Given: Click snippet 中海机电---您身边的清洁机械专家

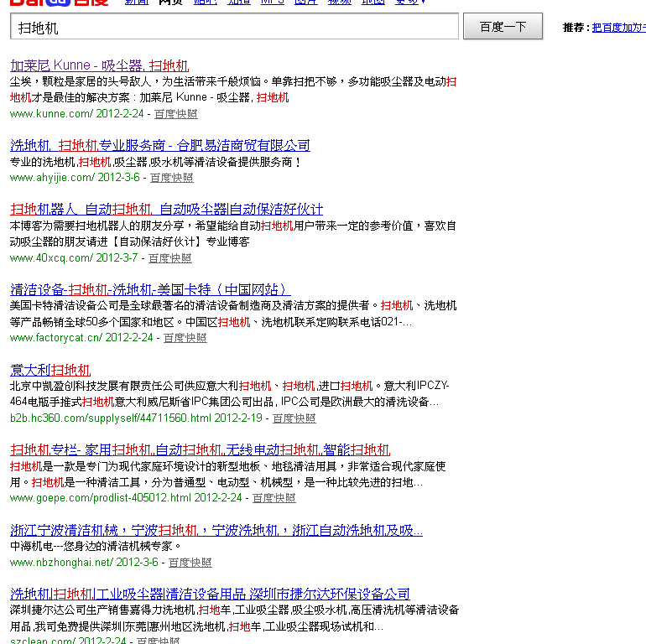Looking at the screenshot, I should [x=96, y=547].
